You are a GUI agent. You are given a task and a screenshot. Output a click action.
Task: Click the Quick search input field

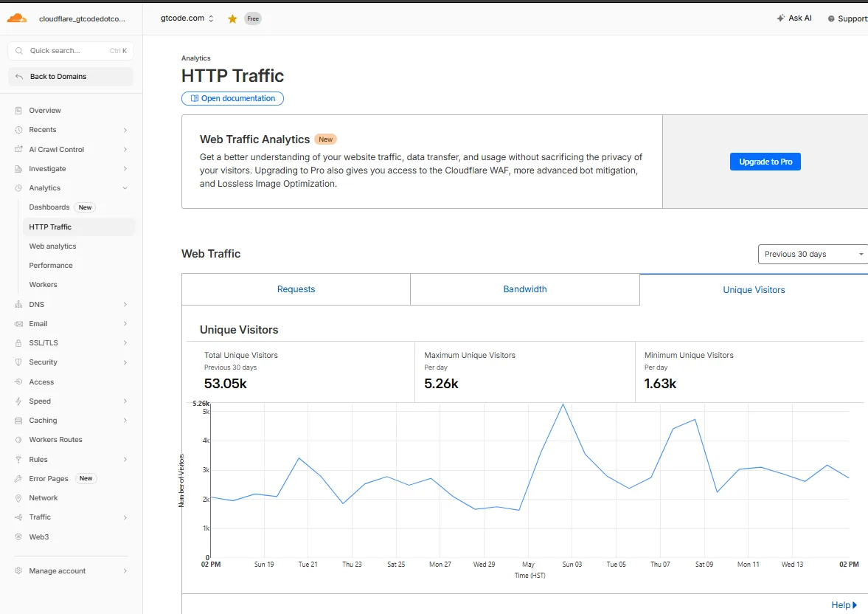tap(71, 50)
